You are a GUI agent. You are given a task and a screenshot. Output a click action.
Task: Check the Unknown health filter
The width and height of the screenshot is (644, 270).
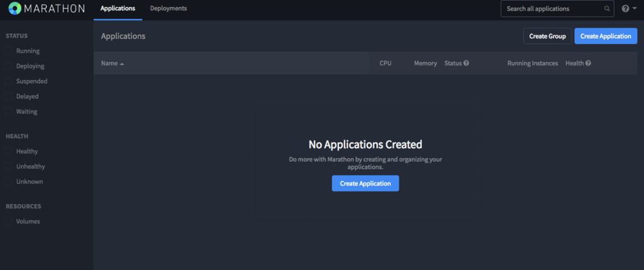coord(8,182)
